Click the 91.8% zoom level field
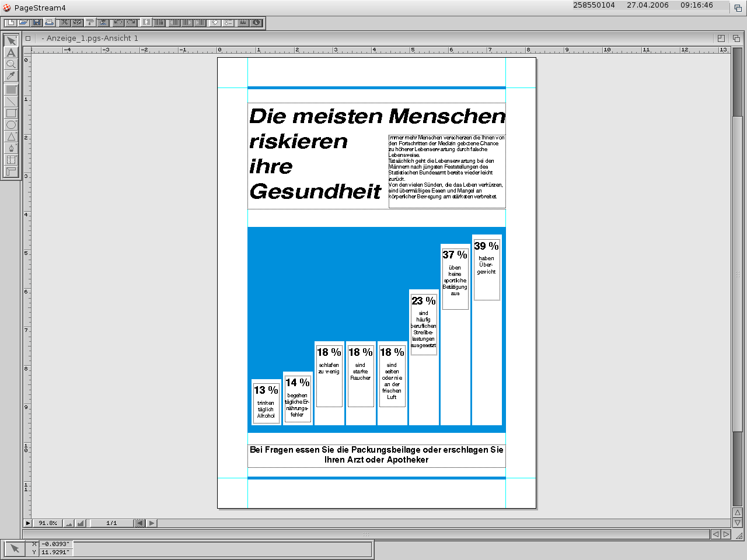The image size is (747, 560). (47, 523)
